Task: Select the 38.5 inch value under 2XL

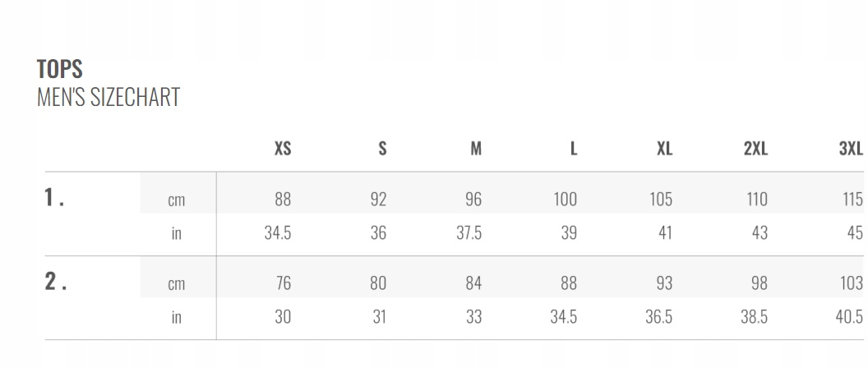Action: tap(754, 317)
